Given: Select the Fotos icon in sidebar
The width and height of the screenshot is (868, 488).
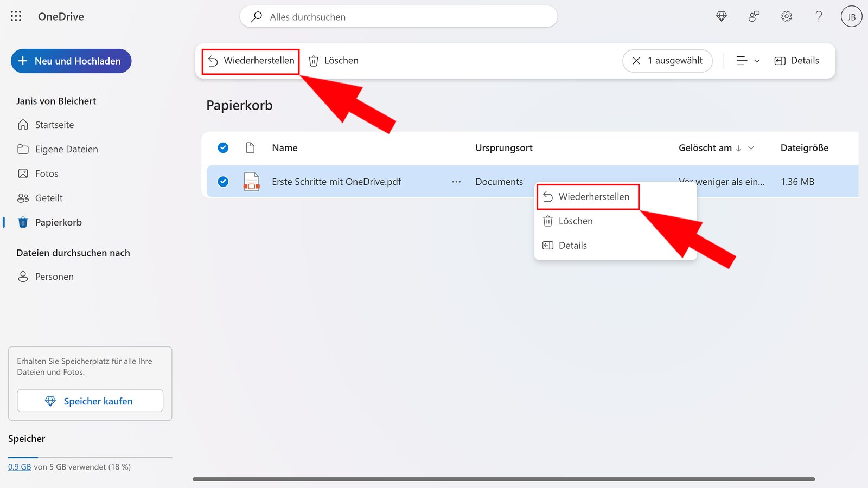Looking at the screenshot, I should point(23,173).
